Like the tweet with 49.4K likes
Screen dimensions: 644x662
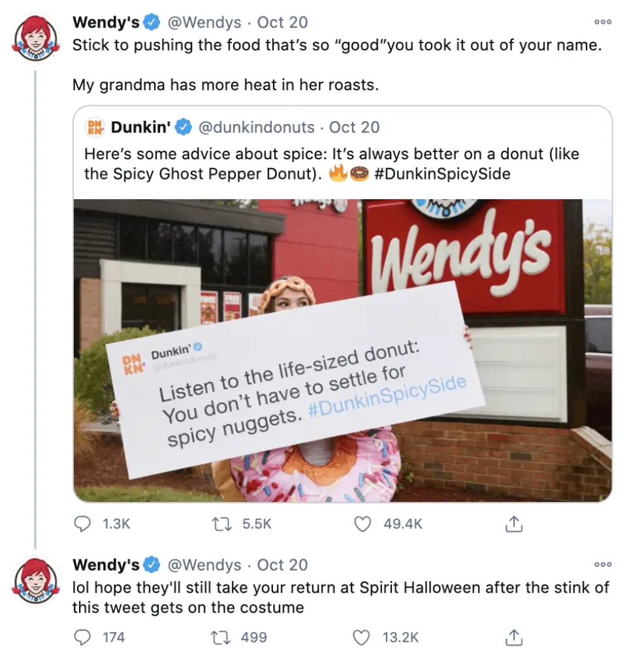pos(362,524)
